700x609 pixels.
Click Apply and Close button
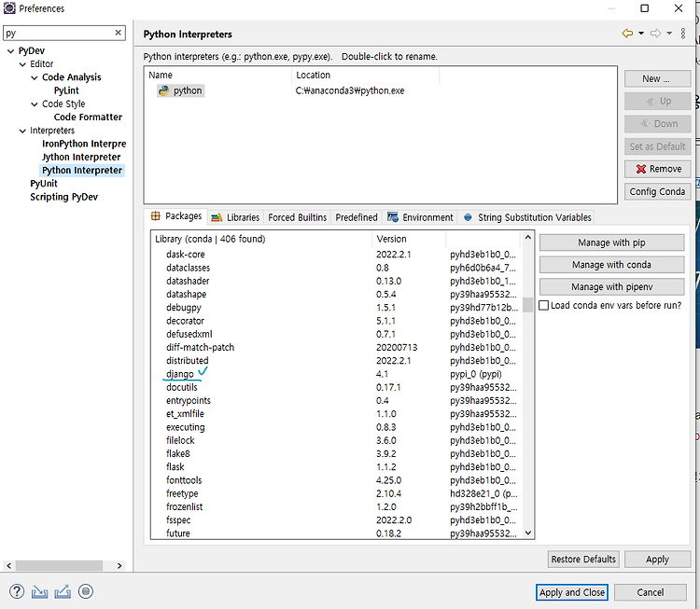(572, 592)
